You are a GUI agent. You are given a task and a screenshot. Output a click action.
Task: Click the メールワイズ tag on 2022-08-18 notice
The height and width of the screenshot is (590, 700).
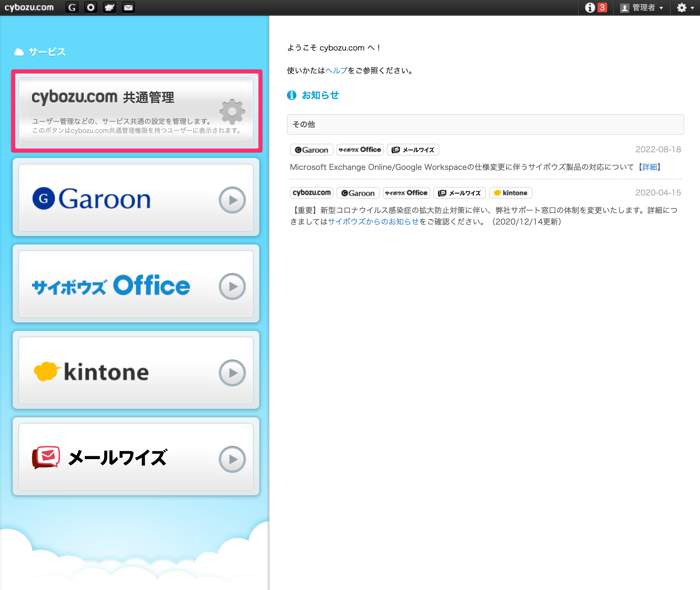413,150
